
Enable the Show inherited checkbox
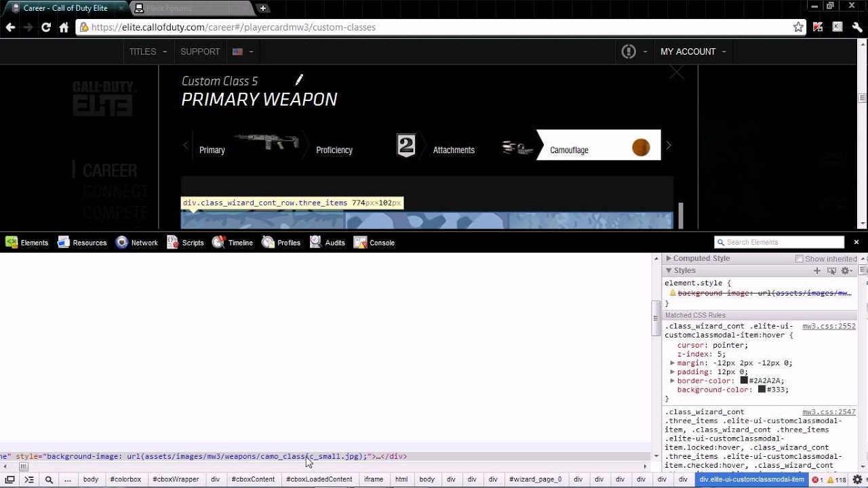(799, 259)
